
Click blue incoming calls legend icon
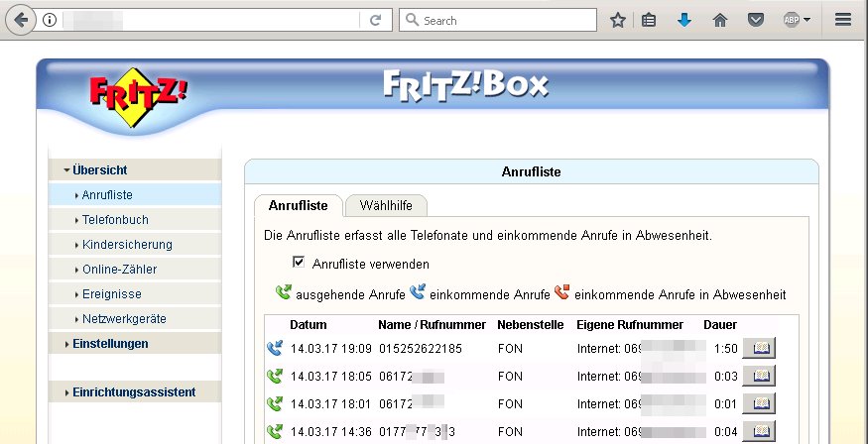418,292
